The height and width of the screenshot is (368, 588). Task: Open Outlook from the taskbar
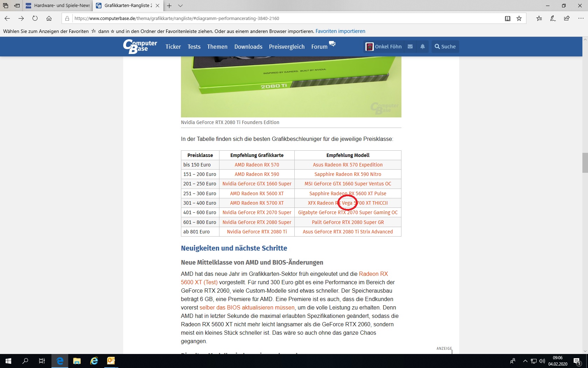click(x=111, y=361)
